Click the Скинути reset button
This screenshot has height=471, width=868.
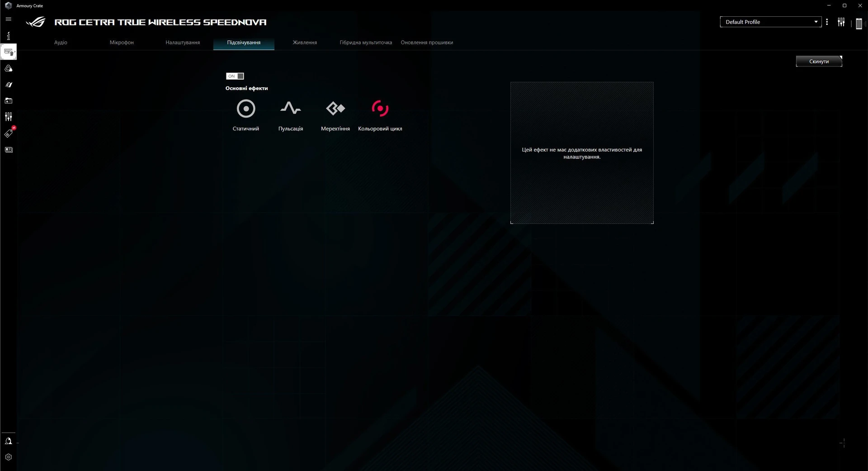819,61
